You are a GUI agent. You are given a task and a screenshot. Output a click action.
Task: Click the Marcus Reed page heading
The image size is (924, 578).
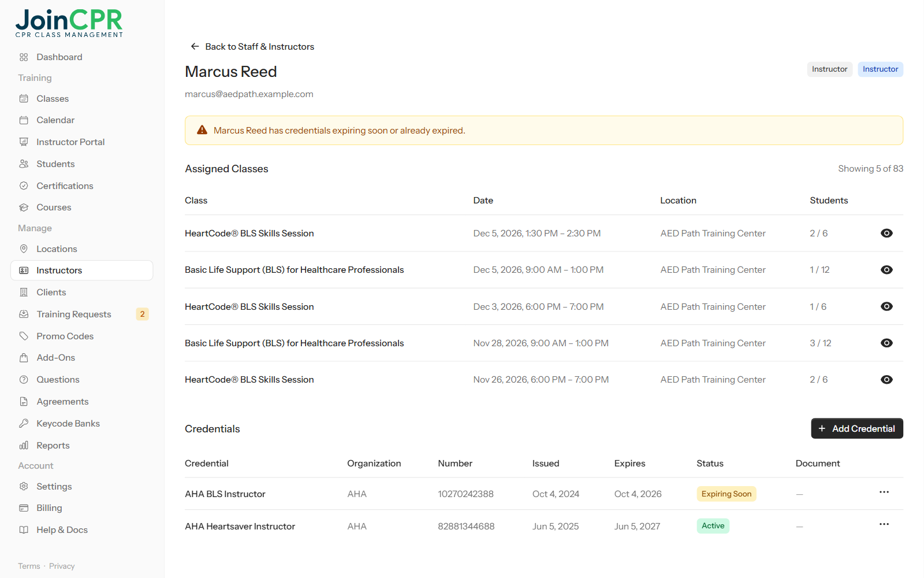[x=231, y=72]
